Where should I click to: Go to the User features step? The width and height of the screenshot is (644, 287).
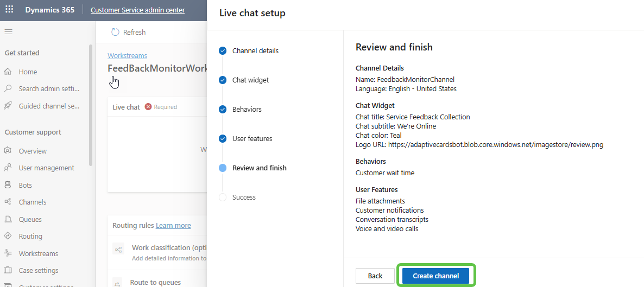(252, 139)
